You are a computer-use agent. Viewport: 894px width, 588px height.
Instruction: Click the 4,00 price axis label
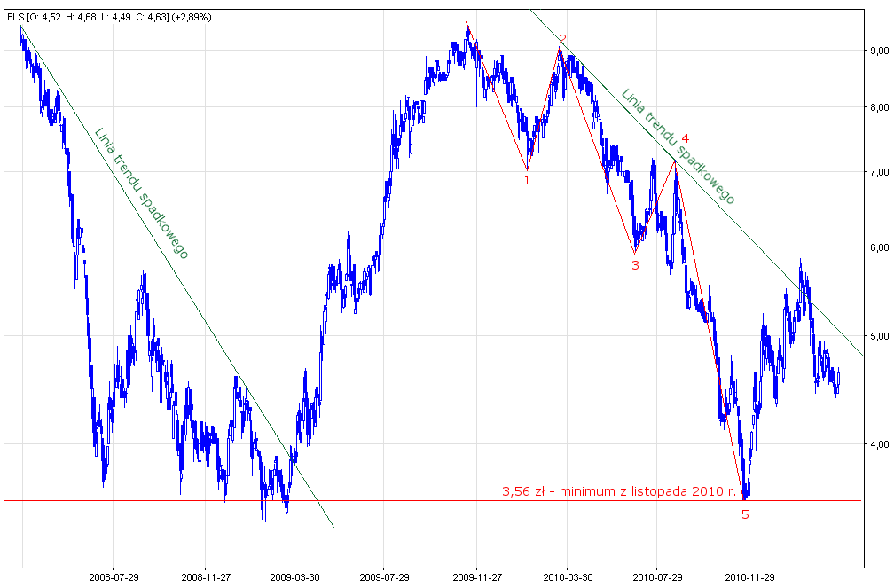[x=879, y=444]
